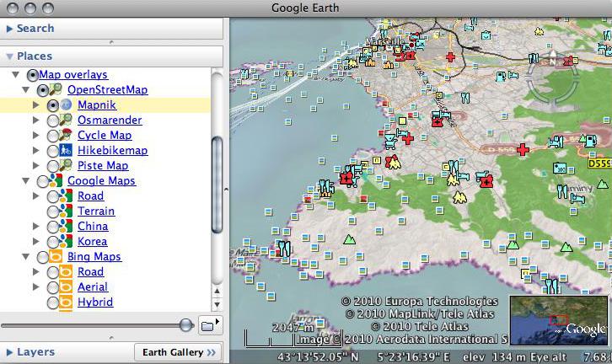Select the Google Terrain radio button

pyautogui.click(x=53, y=211)
